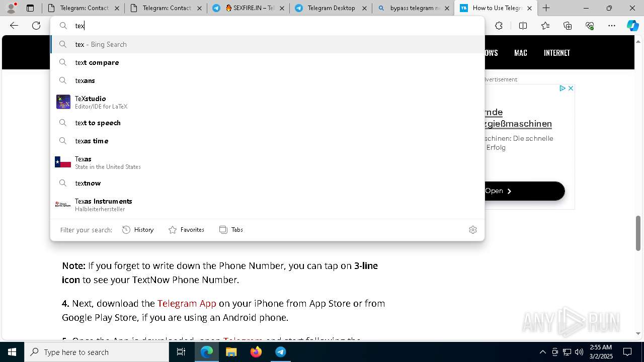Click in the address bar text field
The height and width of the screenshot is (362, 644).
(277, 26)
